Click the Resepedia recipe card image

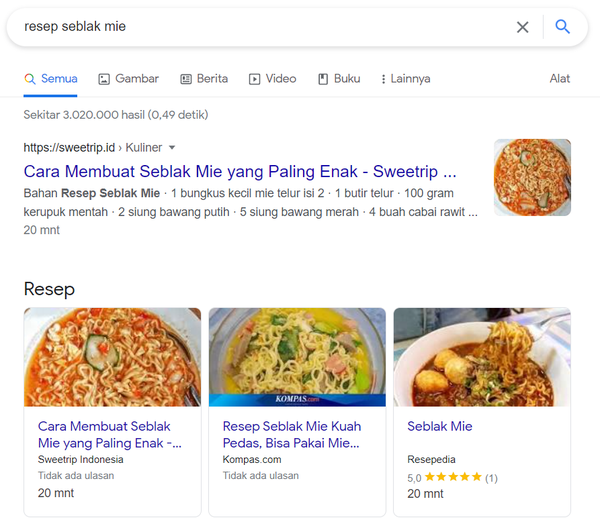point(482,356)
